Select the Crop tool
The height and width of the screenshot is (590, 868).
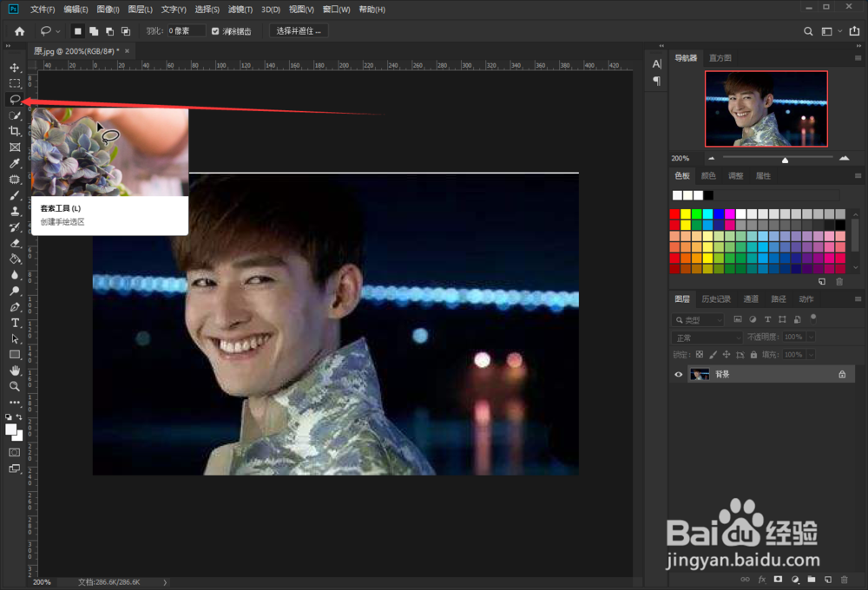tap(15, 132)
